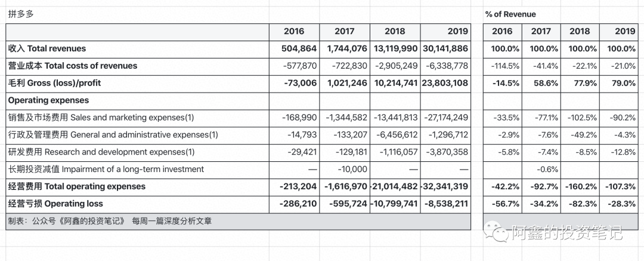Click gross profit value 23,803,108
Screen dimensions: 644x261
pos(445,83)
